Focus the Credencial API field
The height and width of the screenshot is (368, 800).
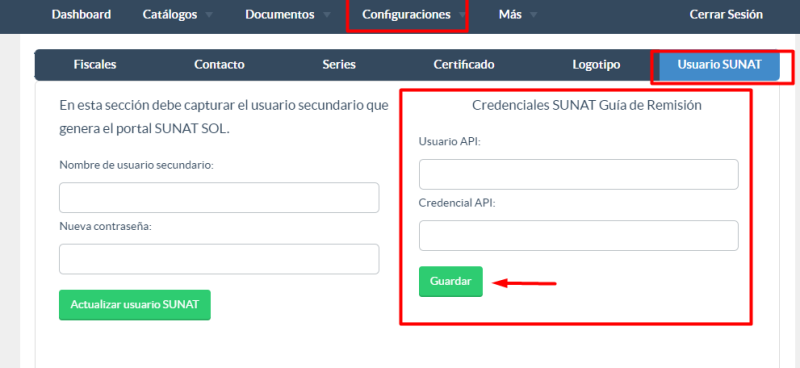point(579,235)
